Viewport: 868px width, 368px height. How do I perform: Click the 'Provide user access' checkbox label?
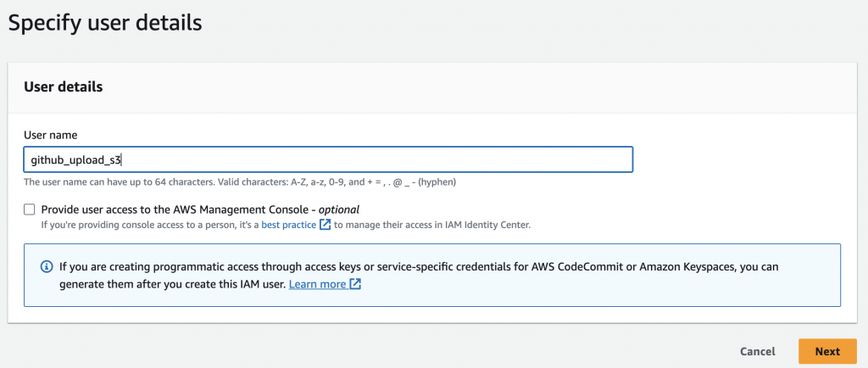pos(178,209)
